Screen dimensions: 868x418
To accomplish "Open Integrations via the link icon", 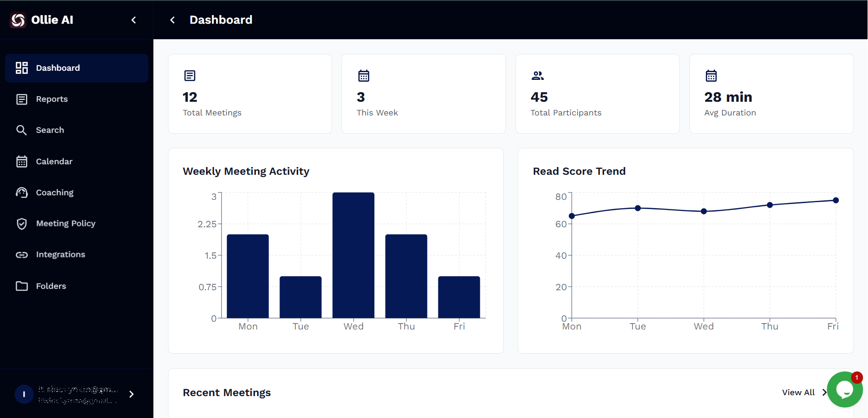I will click(21, 255).
